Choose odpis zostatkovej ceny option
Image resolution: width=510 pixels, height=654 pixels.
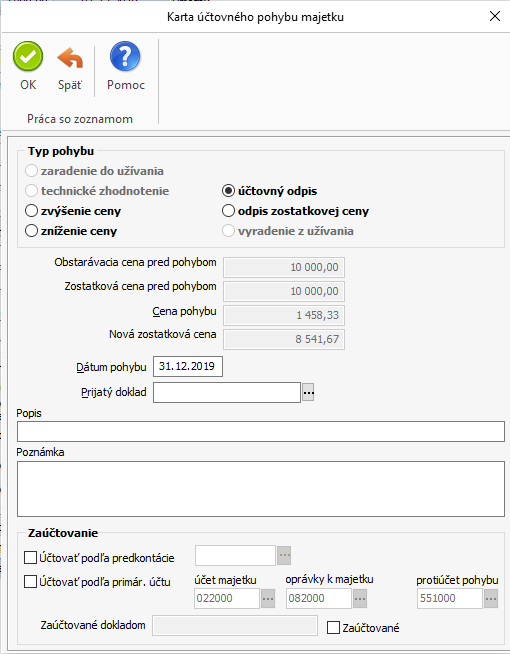point(228,211)
